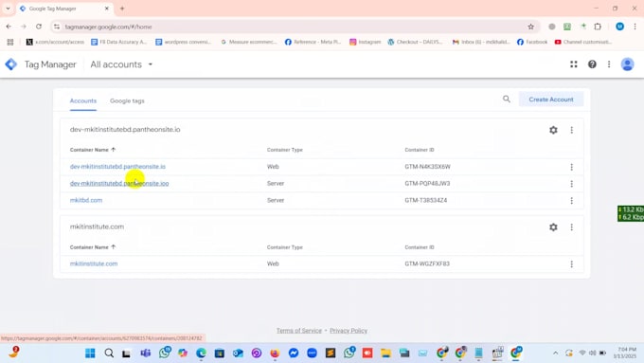The image size is (644, 363).
Task: Open the Instagram bookmark
Action: pyautogui.click(x=366, y=42)
